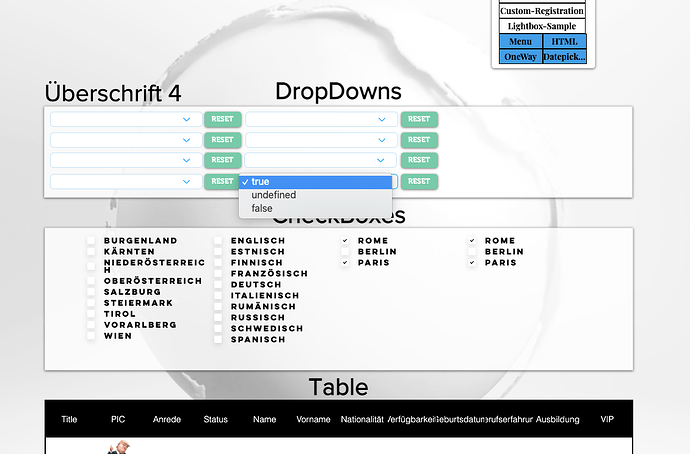
Task: Check the Steiermark checkbox
Action: 91,303
